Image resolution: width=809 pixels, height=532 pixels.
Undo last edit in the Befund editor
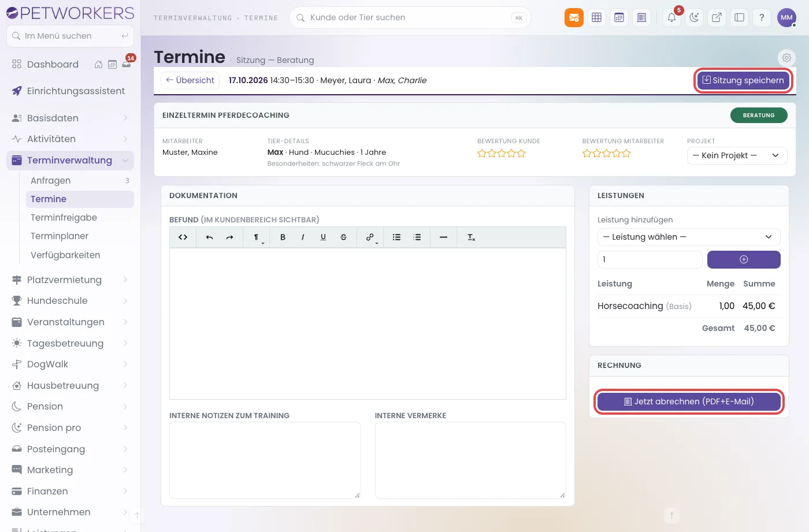209,237
